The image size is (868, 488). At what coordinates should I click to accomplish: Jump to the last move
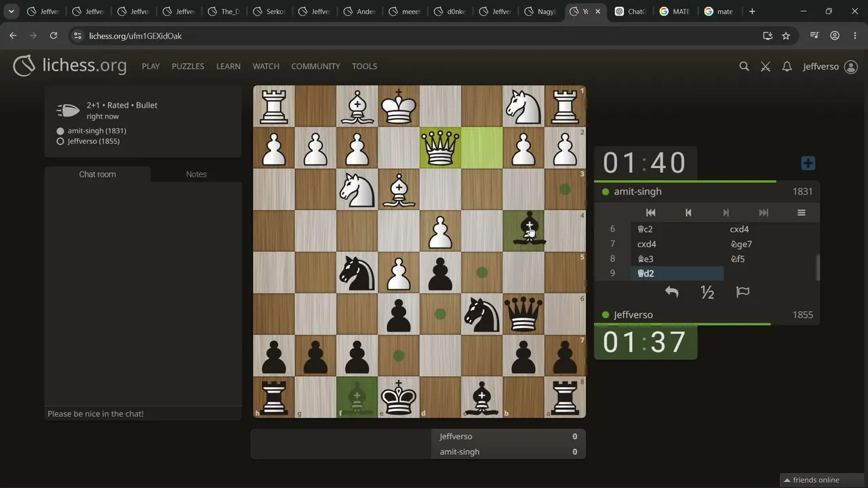[764, 213]
